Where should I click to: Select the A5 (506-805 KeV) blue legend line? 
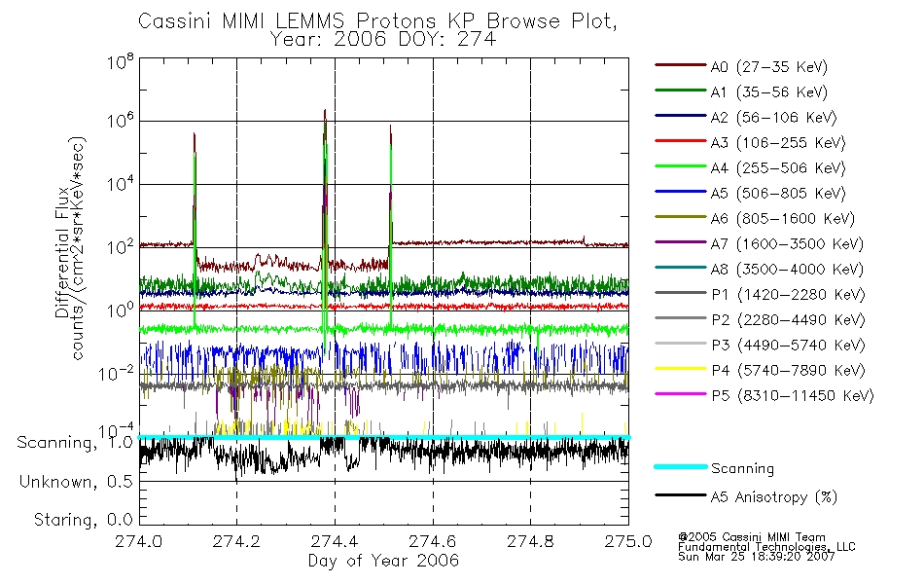(681, 191)
